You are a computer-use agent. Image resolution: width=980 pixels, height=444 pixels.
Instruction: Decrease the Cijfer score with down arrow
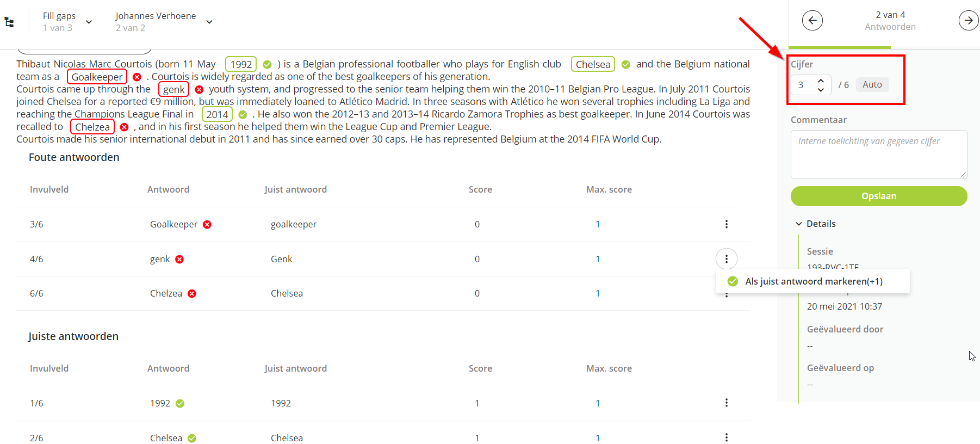pos(821,89)
